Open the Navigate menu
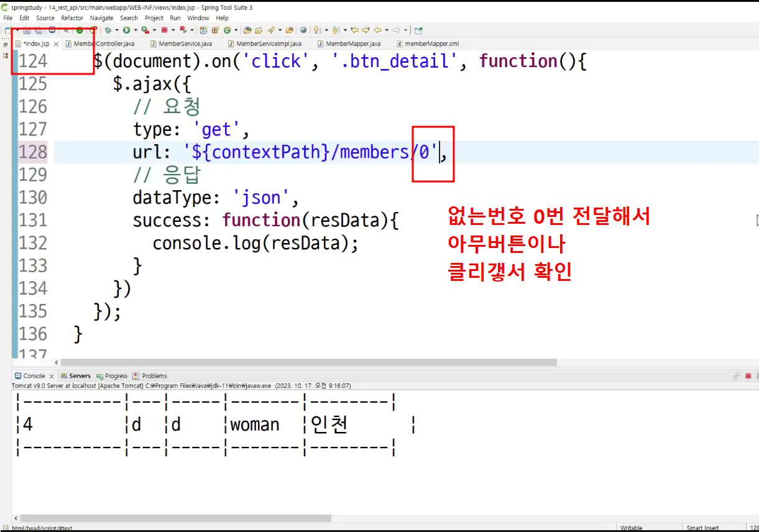 click(102, 18)
